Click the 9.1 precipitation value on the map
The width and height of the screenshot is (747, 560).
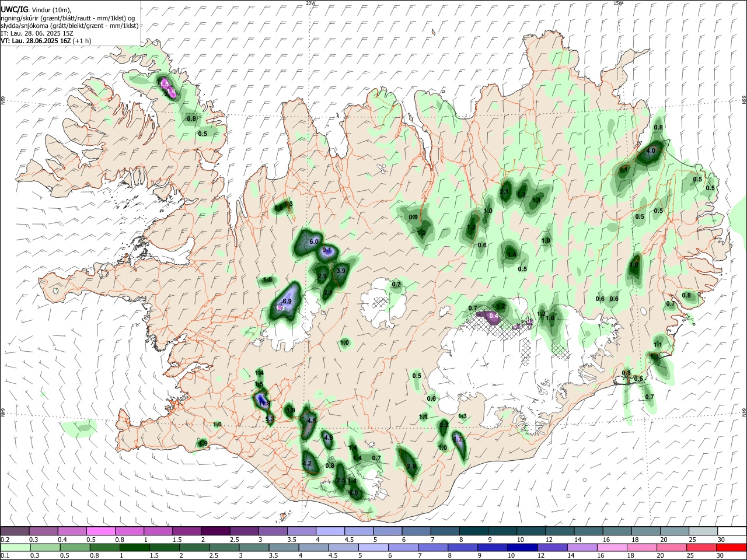[327, 250]
